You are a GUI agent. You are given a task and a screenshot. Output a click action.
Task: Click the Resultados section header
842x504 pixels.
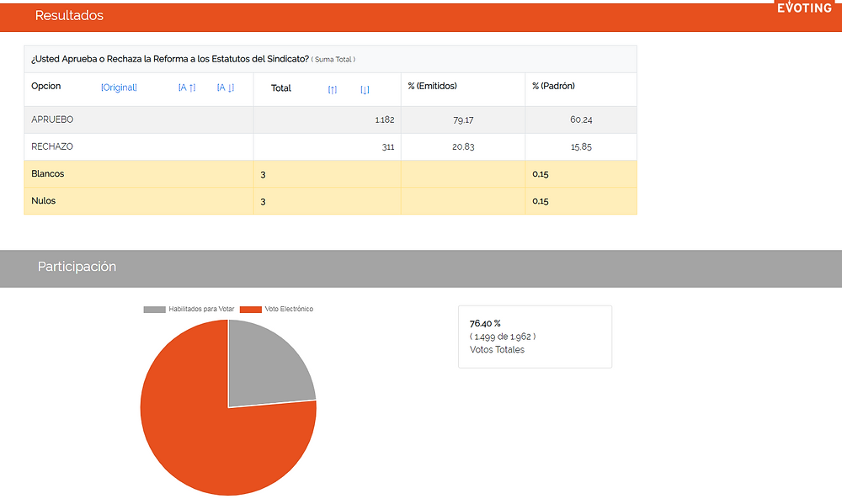click(69, 15)
